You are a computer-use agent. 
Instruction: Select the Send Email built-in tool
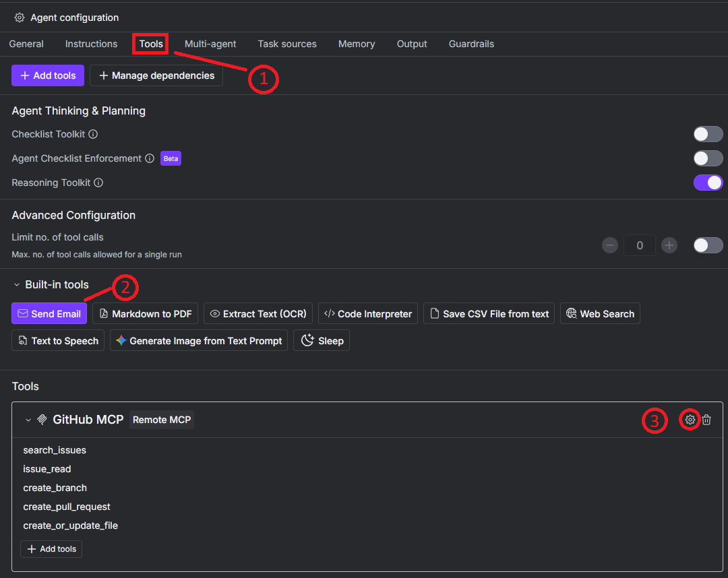pyautogui.click(x=49, y=313)
